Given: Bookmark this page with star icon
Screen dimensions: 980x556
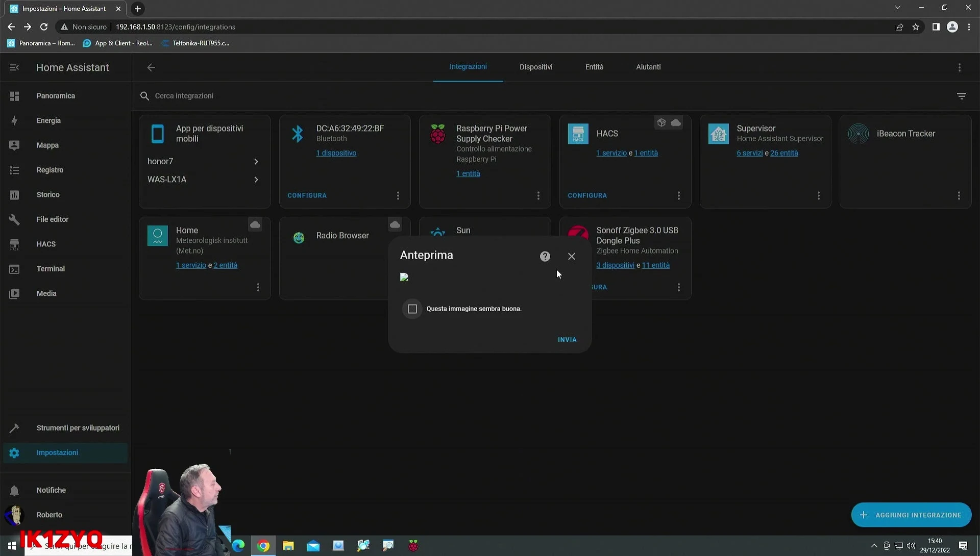Looking at the screenshot, I should click(916, 27).
